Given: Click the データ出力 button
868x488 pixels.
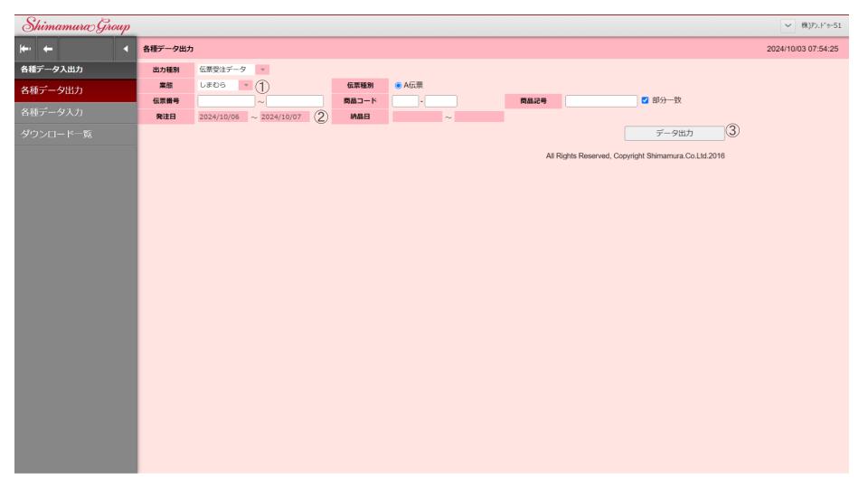Looking at the screenshot, I should 675,132.
